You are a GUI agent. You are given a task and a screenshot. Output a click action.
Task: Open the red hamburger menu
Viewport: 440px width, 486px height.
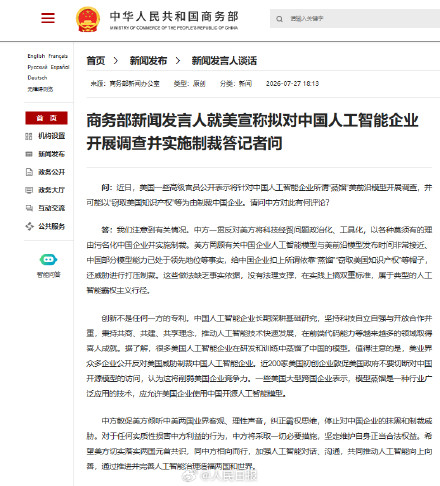(48, 18)
